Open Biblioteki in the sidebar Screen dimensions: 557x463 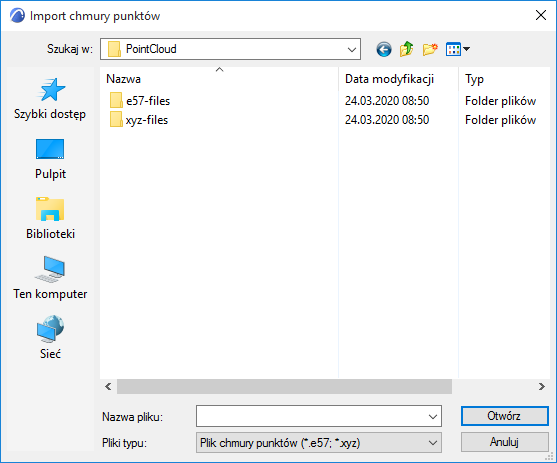point(50,219)
